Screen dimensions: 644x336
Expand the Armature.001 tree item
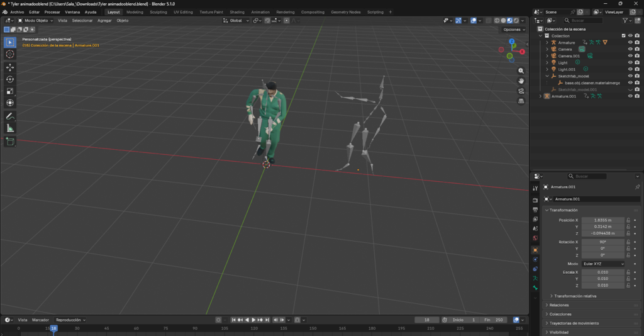(x=540, y=96)
